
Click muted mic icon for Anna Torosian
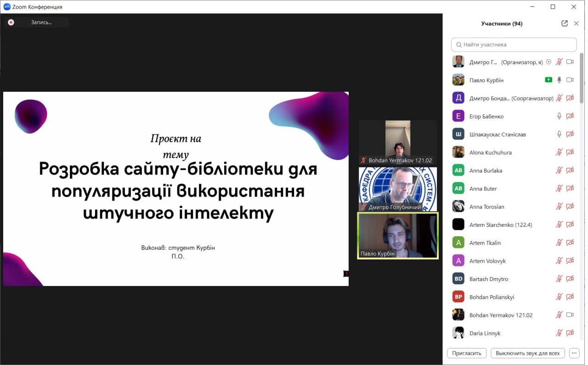point(559,207)
